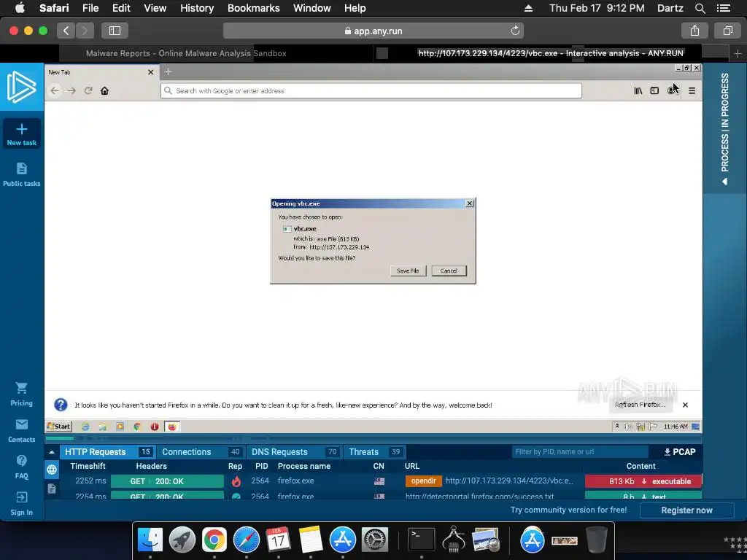The image size is (747, 560).
Task: Open Firefox library icon
Action: [638, 90]
